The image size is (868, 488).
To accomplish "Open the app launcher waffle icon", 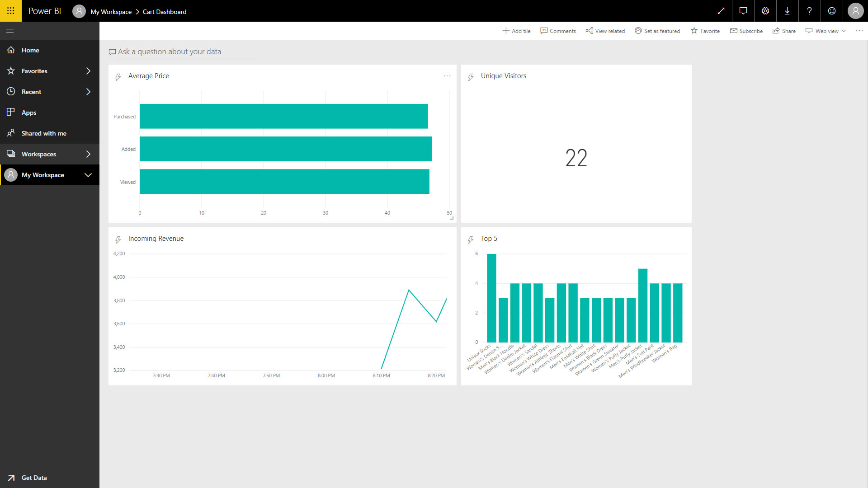I will pyautogui.click(x=10, y=11).
